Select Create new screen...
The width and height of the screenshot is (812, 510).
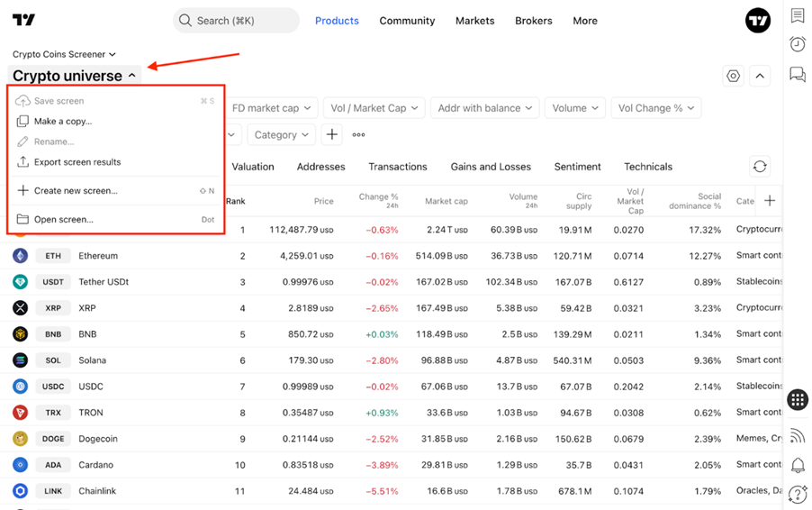[115, 191]
